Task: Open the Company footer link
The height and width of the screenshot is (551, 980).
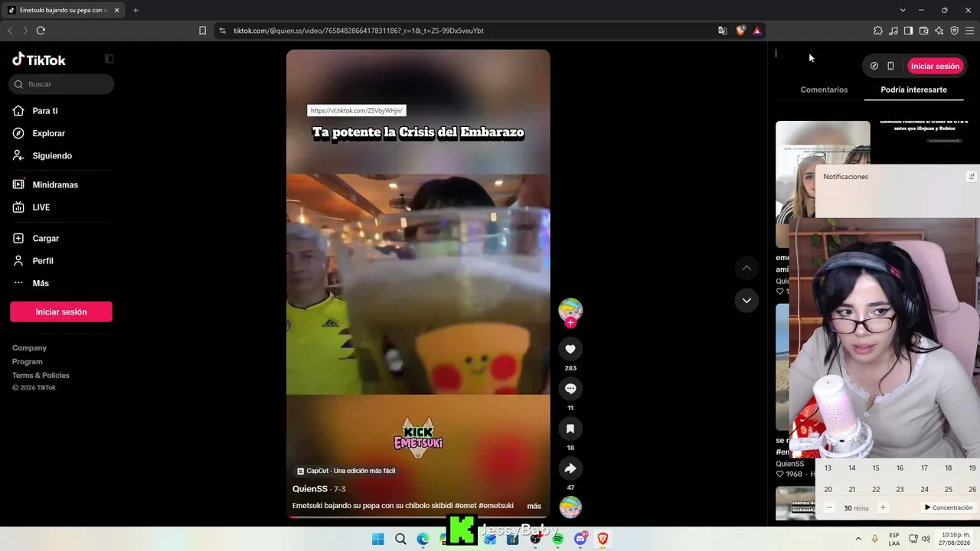Action: pos(29,348)
